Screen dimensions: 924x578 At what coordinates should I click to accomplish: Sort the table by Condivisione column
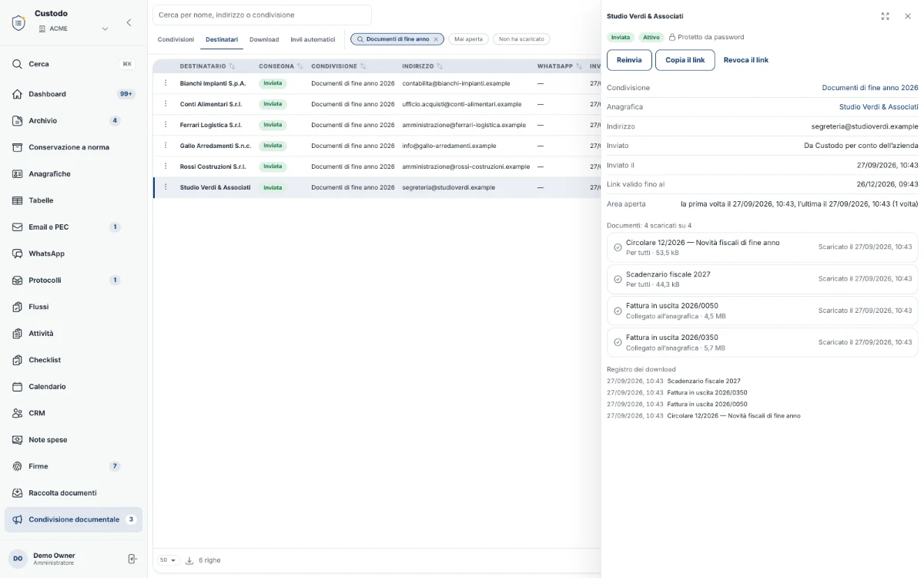point(339,66)
